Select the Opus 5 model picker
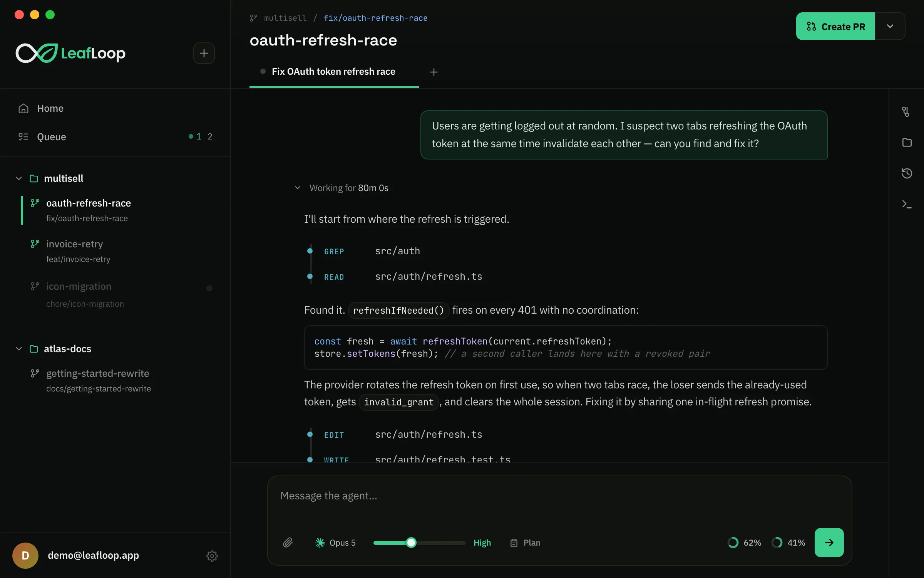The width and height of the screenshot is (924, 578). point(335,543)
